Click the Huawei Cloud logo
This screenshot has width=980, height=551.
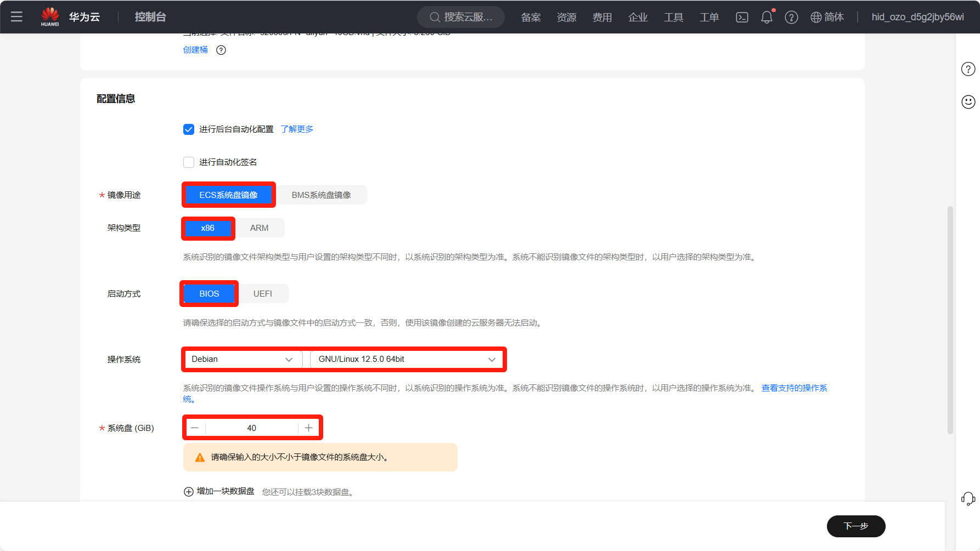[50, 16]
